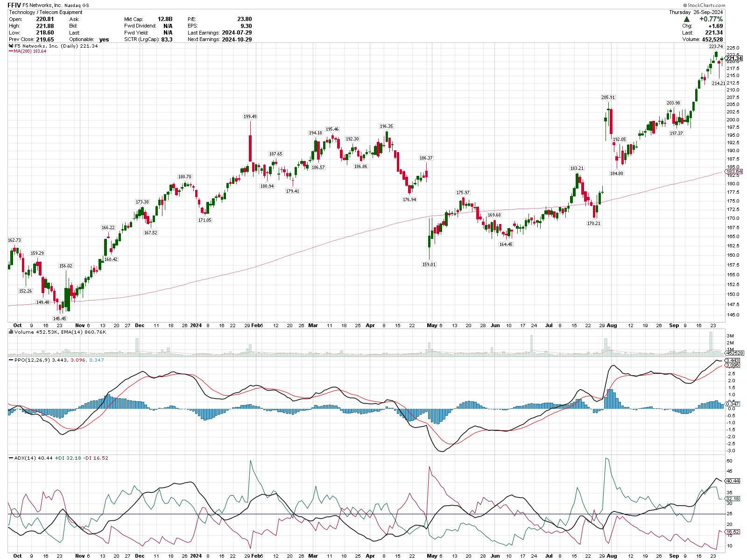Click the 214.21 price label

(719, 84)
